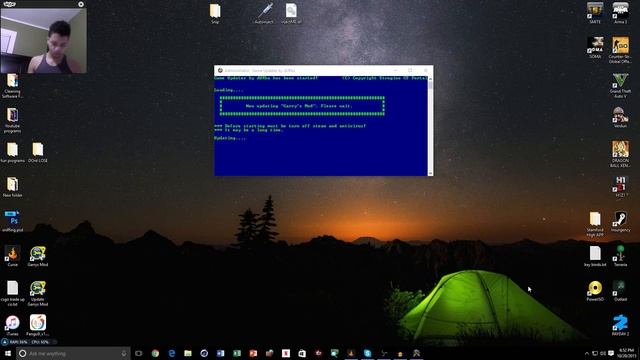Click the taskbar clock and date
Viewport: 640px width, 360px height.
point(627,353)
